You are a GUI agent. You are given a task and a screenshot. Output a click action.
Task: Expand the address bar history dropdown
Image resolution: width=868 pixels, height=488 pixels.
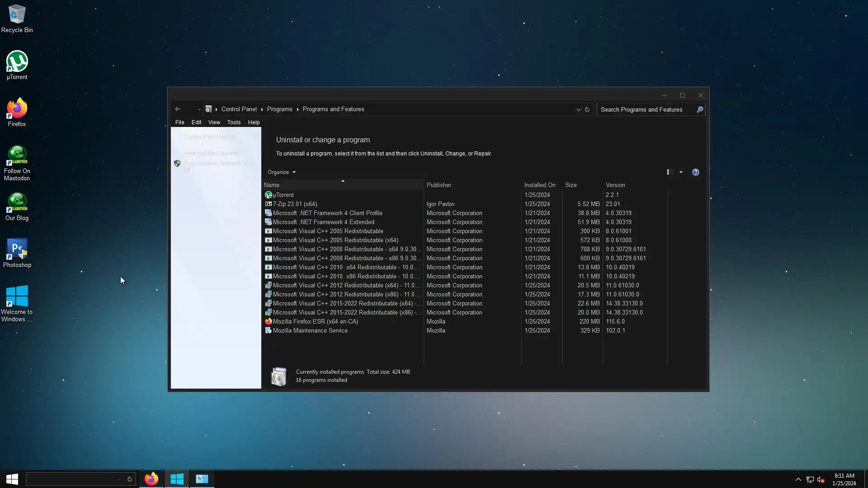578,109
